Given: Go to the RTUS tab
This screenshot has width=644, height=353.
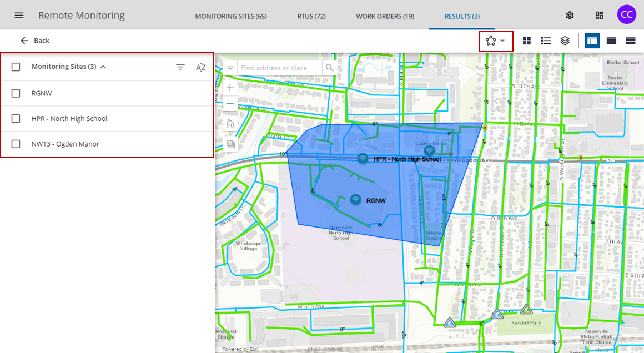Looking at the screenshot, I should 311,16.
